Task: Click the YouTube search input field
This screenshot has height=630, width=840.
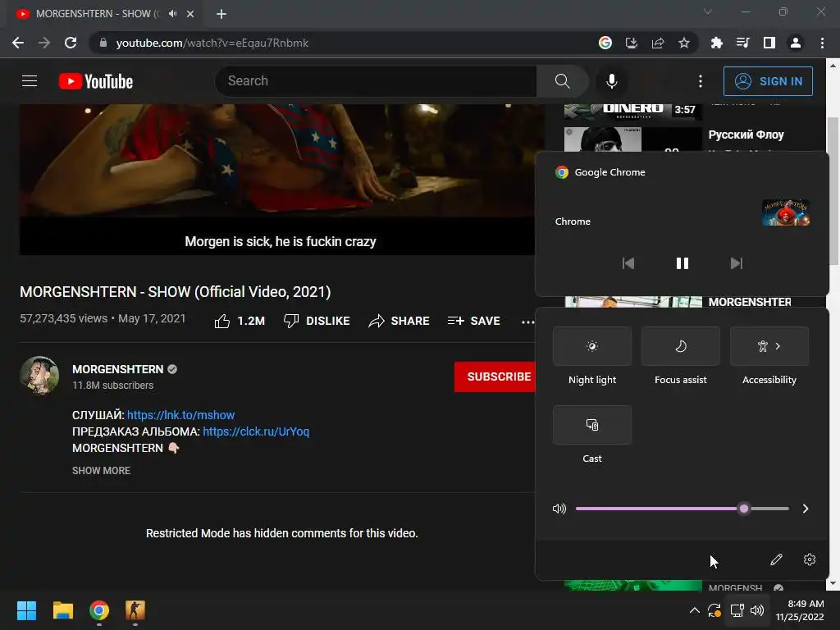Action: [x=376, y=81]
